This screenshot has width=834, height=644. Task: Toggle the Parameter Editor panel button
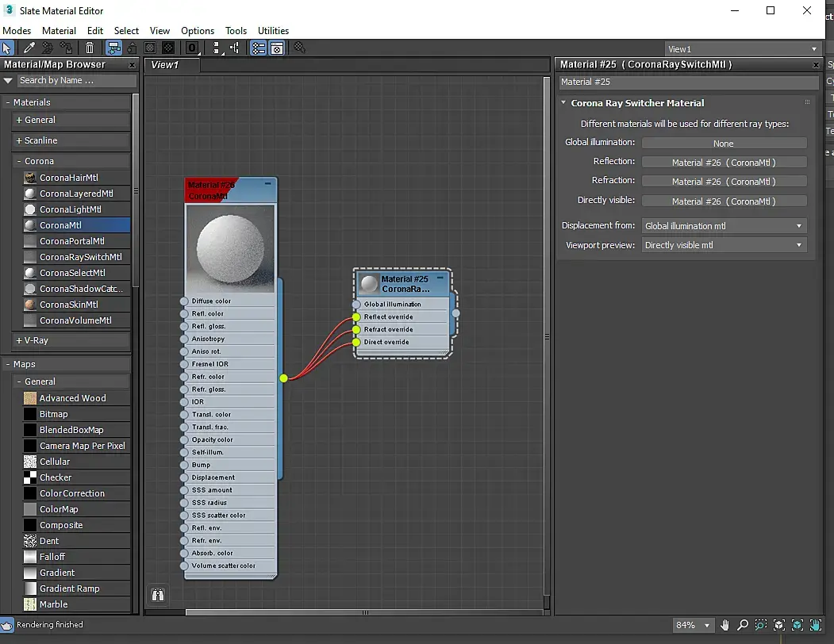click(x=277, y=48)
